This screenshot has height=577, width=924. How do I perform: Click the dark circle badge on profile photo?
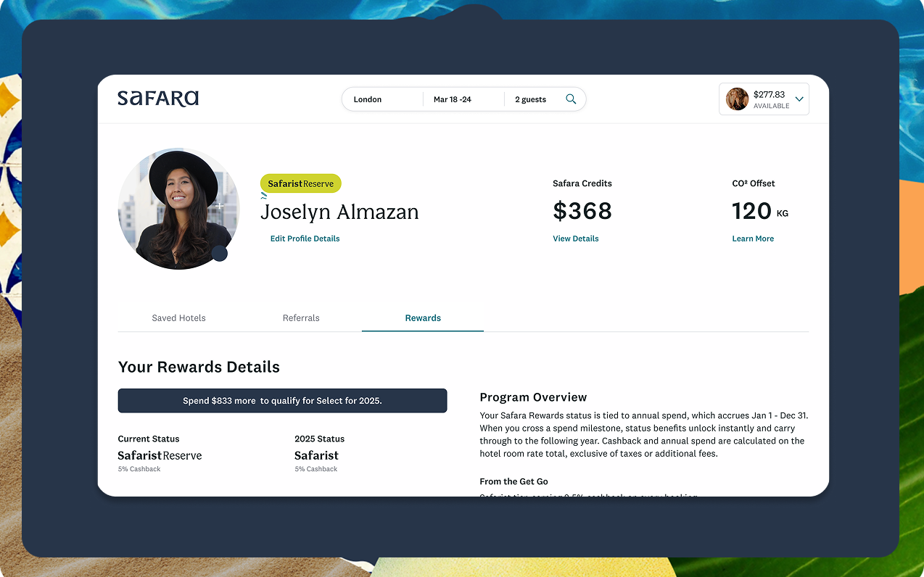tap(219, 254)
